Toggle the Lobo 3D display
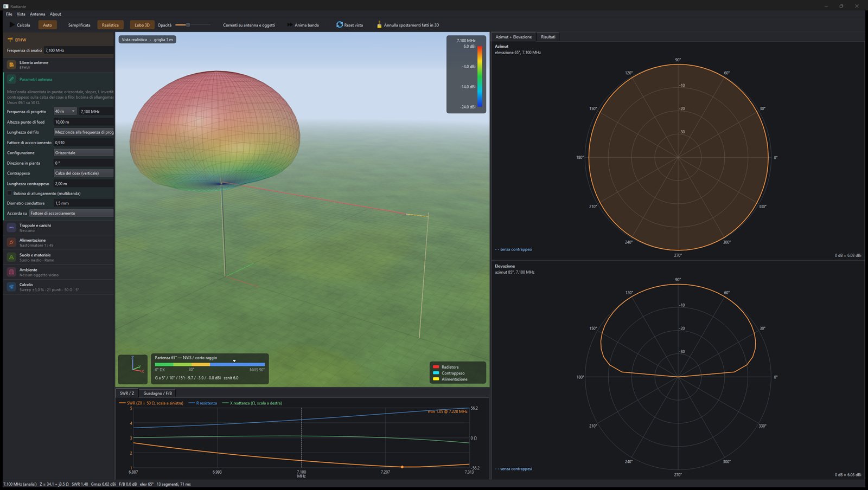The width and height of the screenshot is (868, 490). [x=142, y=25]
